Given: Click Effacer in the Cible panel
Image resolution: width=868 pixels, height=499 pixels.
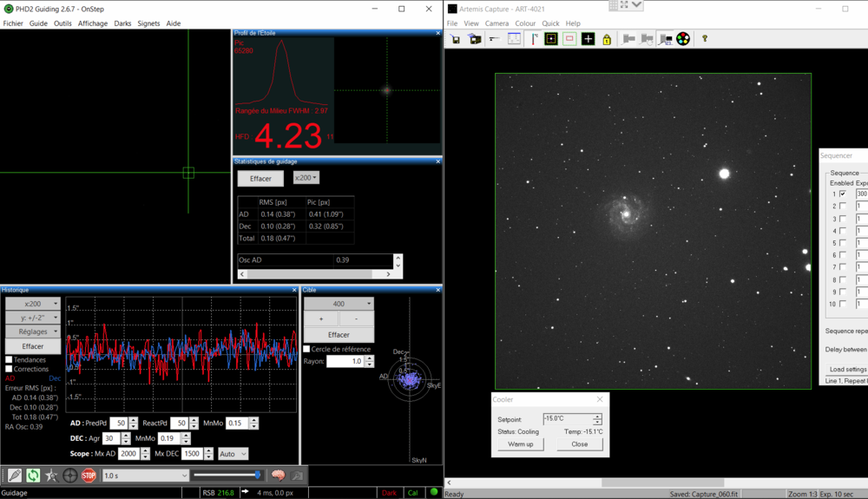Looking at the screenshot, I should point(339,335).
